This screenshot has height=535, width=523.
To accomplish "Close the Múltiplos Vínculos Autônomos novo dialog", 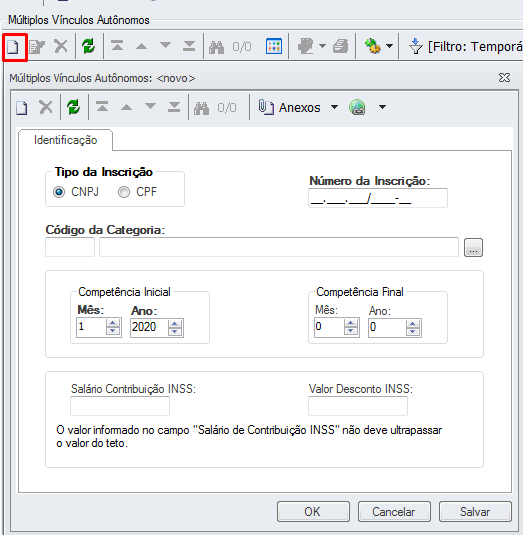I will tap(504, 78).
